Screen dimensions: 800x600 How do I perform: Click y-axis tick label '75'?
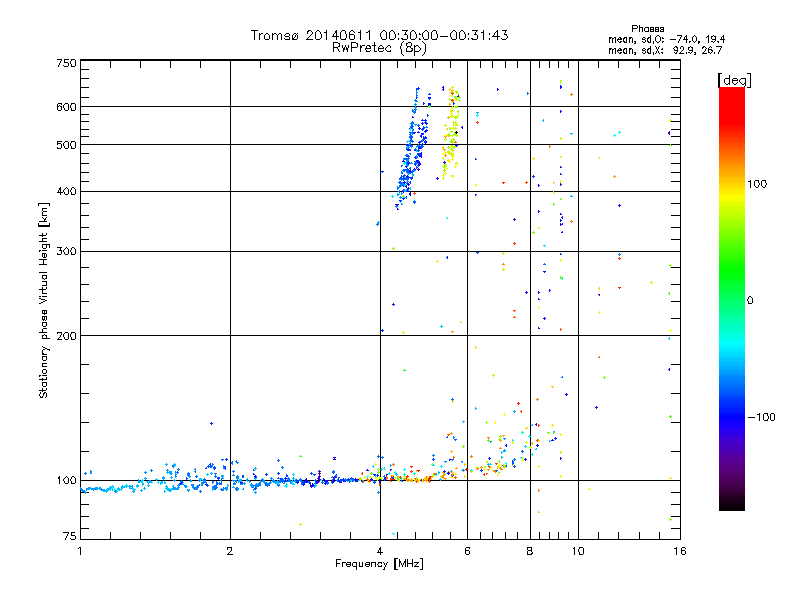pos(70,536)
